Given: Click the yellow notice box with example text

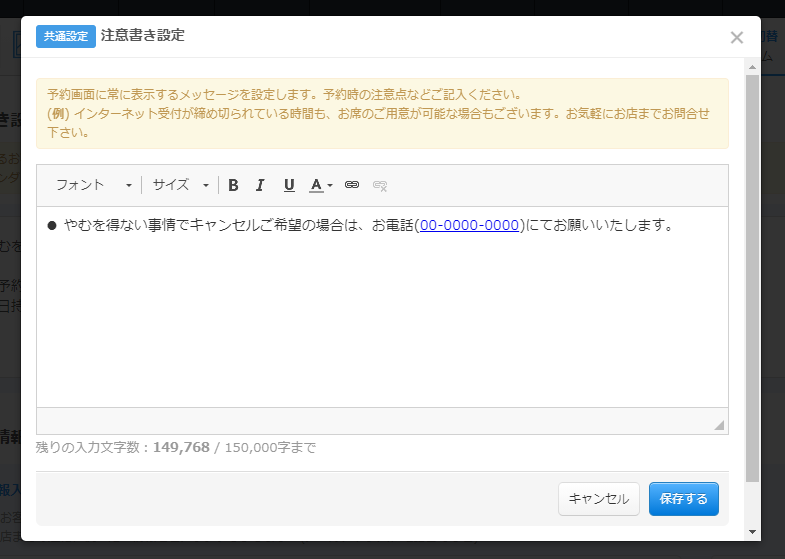Looking at the screenshot, I should [382, 113].
